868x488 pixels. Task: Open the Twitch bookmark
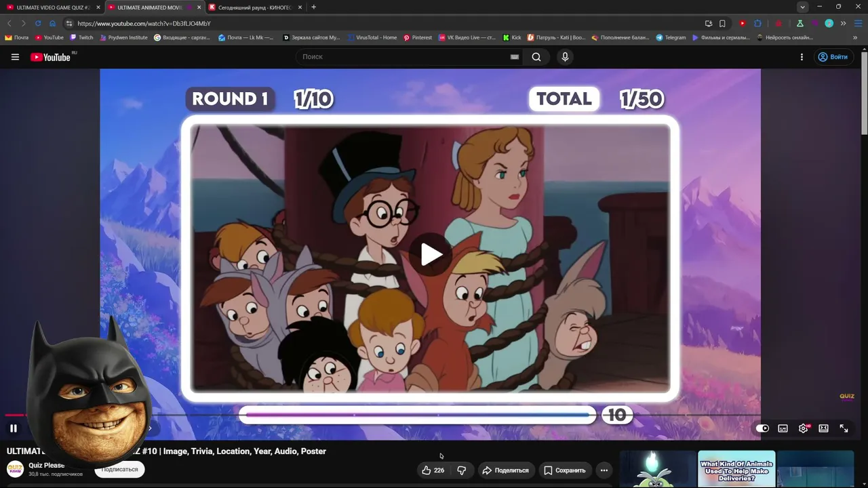[82, 38]
